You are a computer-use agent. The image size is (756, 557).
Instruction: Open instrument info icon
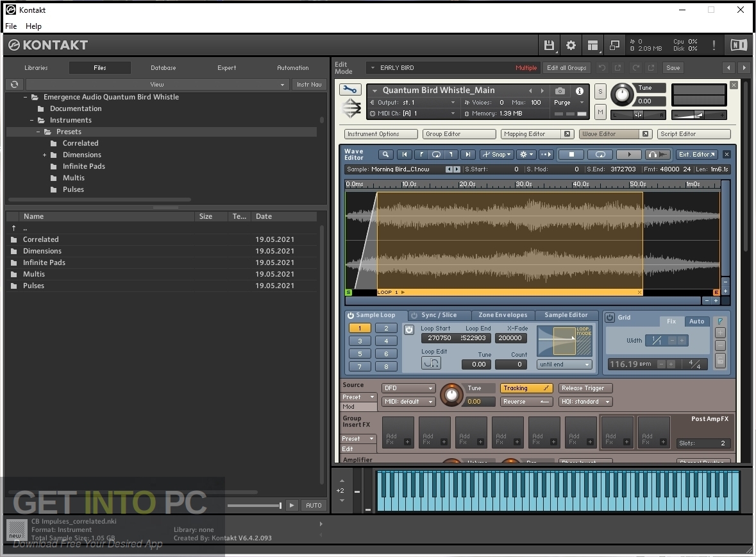[x=580, y=90]
